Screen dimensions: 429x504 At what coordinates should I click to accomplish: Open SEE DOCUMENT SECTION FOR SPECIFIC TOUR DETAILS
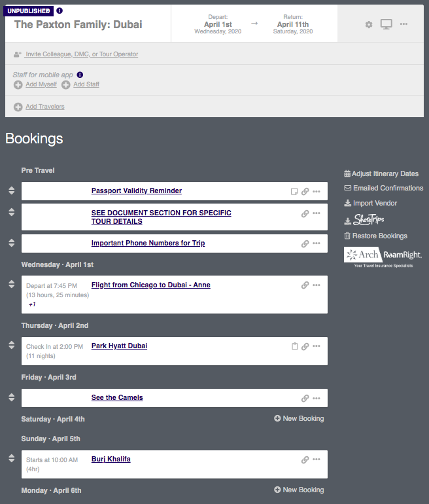(x=161, y=217)
